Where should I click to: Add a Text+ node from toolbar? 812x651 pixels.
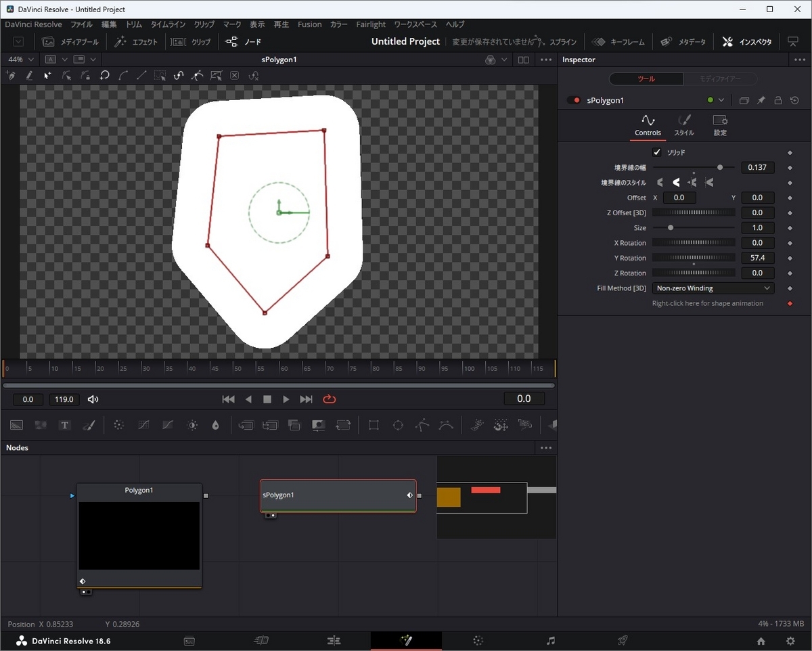[65, 425]
